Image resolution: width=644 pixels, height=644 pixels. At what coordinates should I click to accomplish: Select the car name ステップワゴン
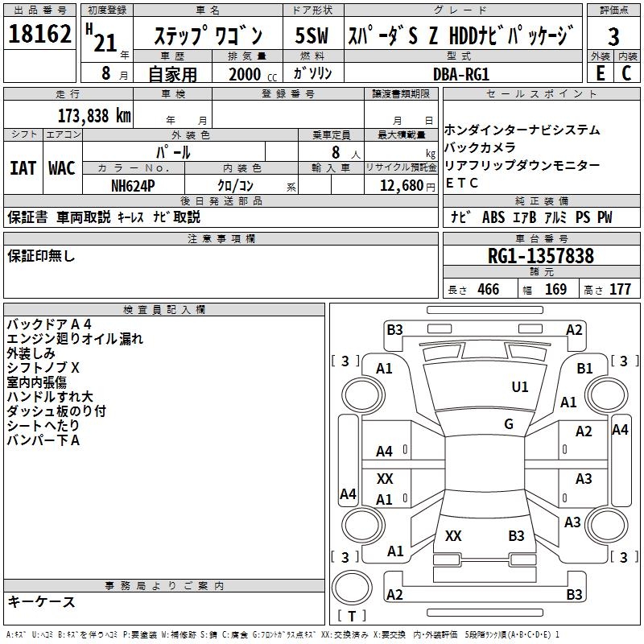(208, 36)
